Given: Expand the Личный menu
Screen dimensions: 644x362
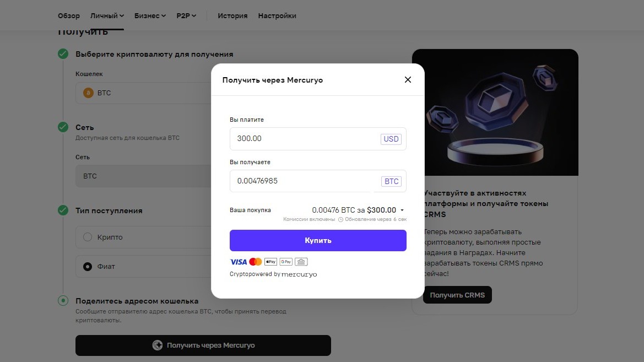Looking at the screenshot, I should (x=107, y=15).
